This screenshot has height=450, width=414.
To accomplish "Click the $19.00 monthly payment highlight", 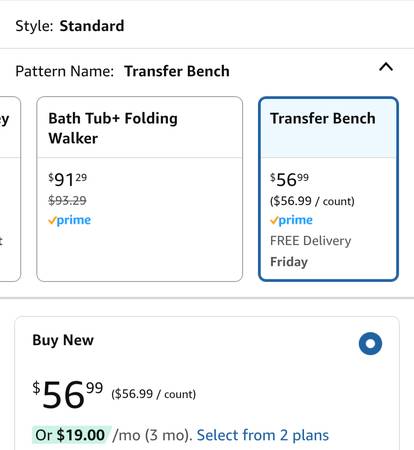I will (71, 435).
